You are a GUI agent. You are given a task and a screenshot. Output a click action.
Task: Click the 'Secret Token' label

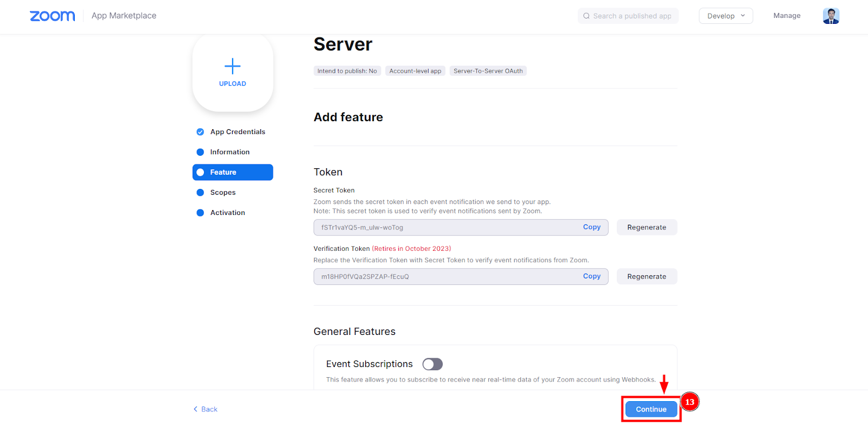(x=334, y=191)
